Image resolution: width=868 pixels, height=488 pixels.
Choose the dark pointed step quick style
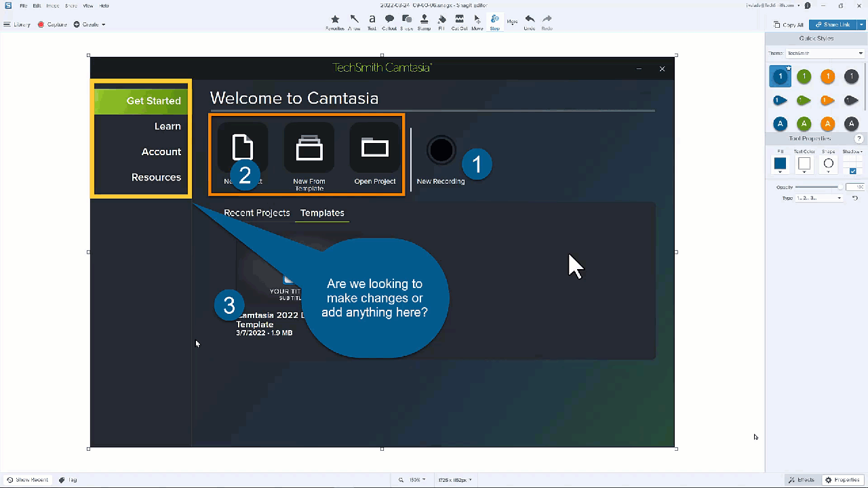tap(852, 100)
